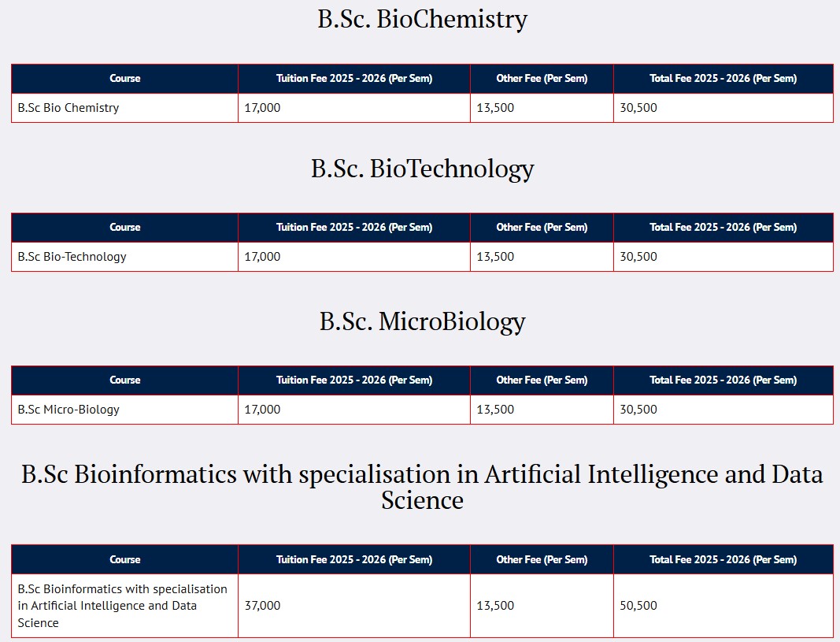Click Bioinformatics table's Tuition Fee header
The height and width of the screenshot is (642, 840).
tap(353, 560)
